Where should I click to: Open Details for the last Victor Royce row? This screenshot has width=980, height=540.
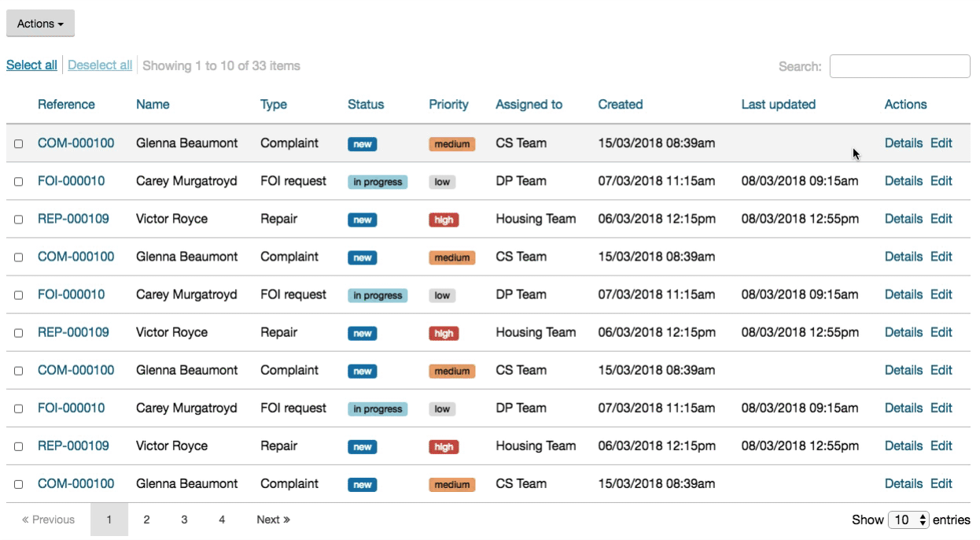click(x=903, y=446)
